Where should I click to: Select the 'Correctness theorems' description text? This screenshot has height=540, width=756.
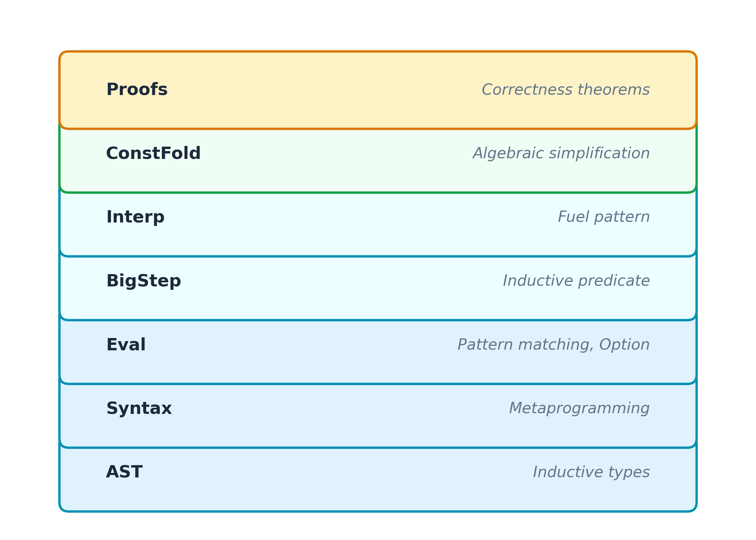point(565,90)
